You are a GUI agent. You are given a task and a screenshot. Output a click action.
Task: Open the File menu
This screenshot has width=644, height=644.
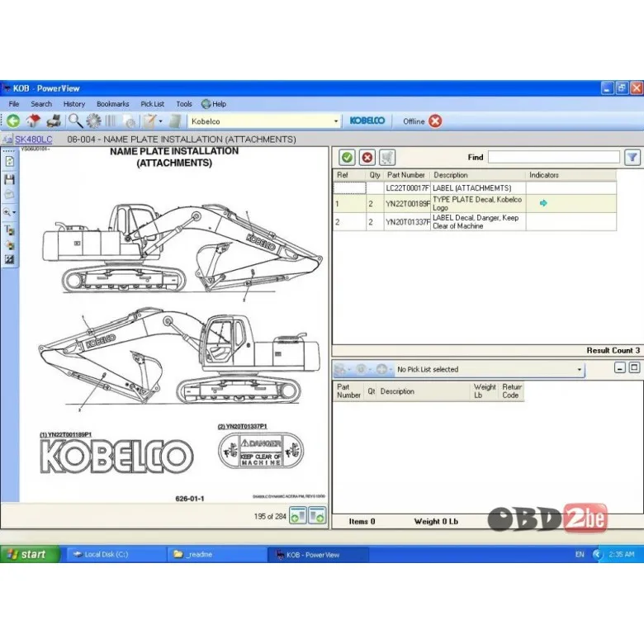14,104
